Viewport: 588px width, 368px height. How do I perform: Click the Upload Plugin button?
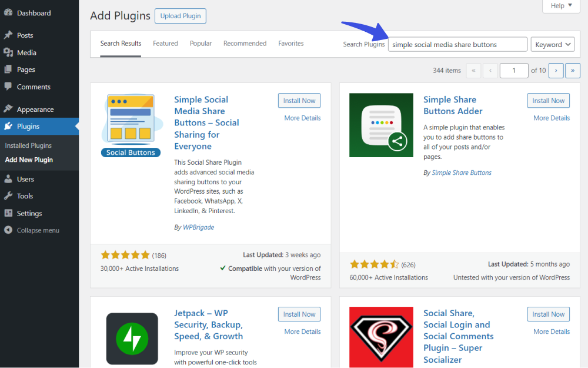pyautogui.click(x=181, y=16)
